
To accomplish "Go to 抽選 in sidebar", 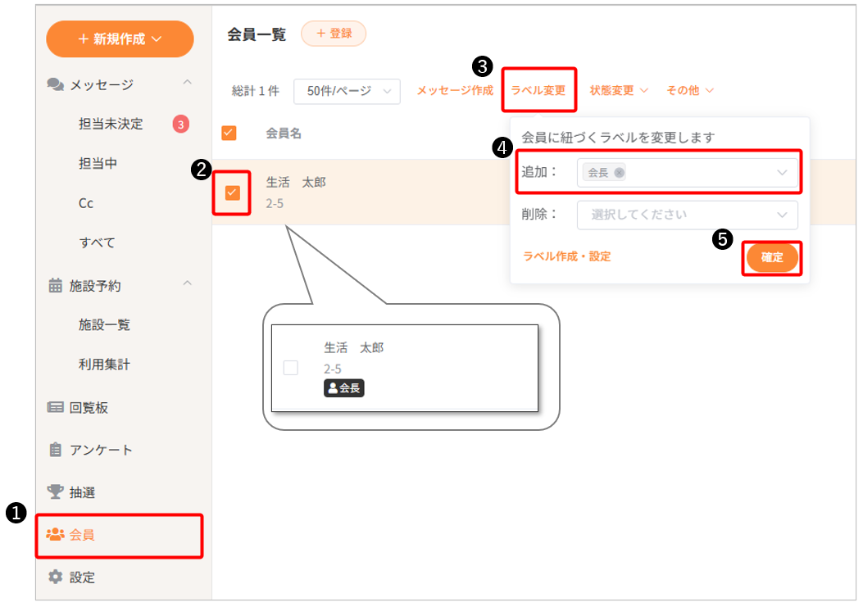I will tap(83, 492).
